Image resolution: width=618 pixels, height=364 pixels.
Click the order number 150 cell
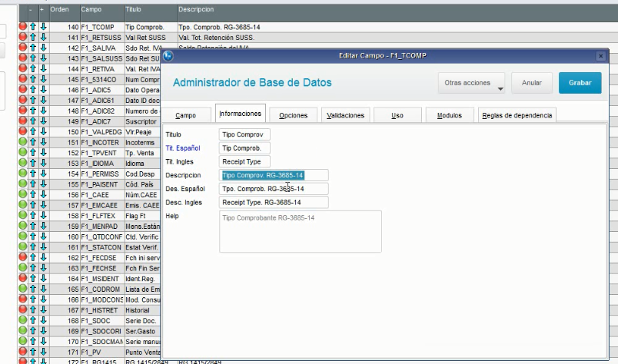click(65, 132)
